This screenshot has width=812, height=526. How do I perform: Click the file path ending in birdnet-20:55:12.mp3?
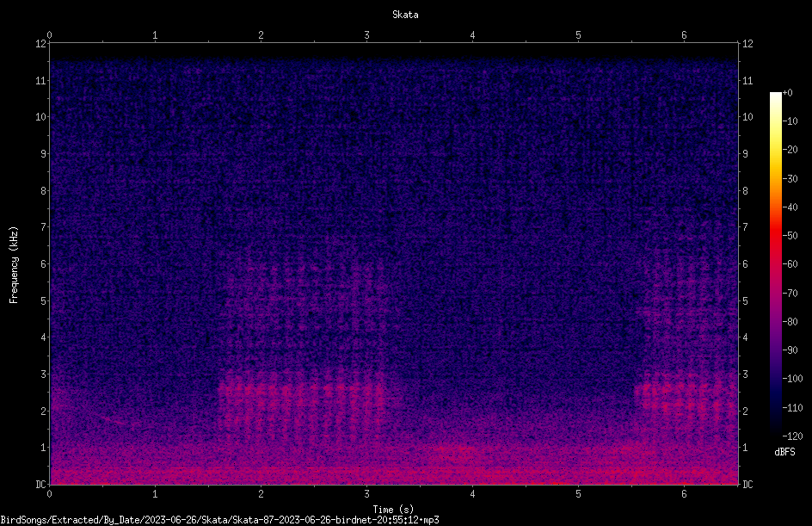[219, 520]
